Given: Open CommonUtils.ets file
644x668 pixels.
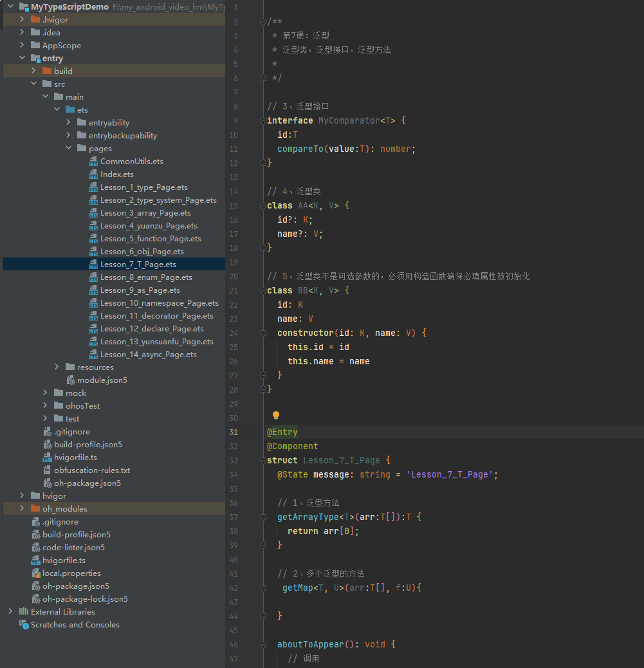Looking at the screenshot, I should [x=132, y=162].
